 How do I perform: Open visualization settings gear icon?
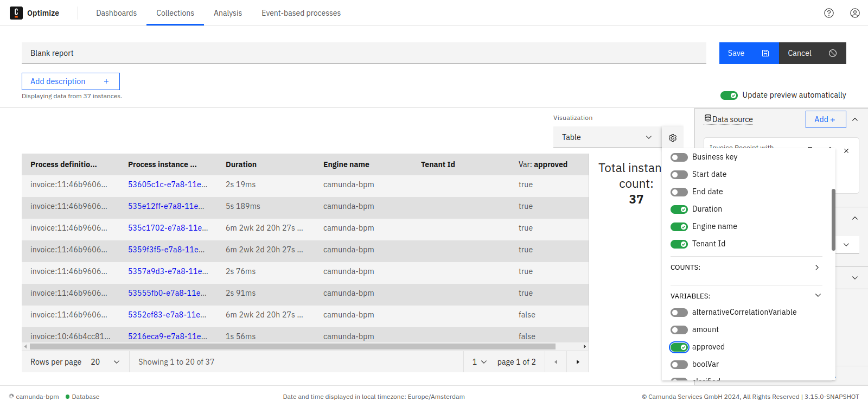pos(673,138)
